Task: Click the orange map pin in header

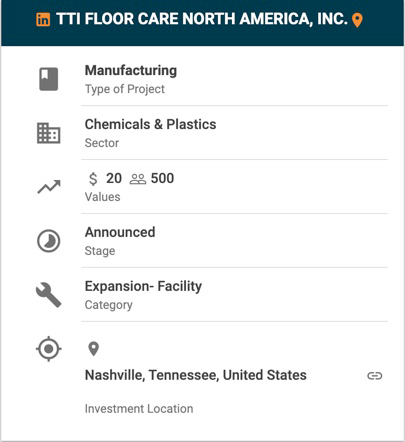Action: pos(357,20)
